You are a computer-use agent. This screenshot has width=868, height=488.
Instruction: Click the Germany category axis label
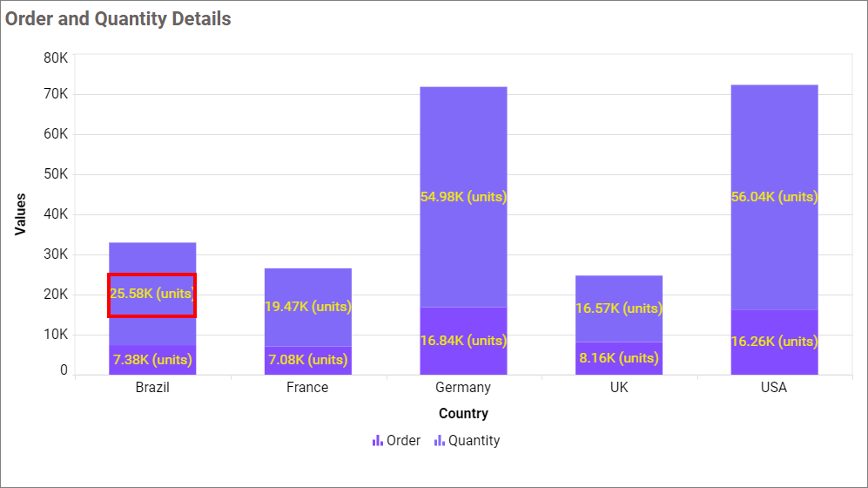click(463, 388)
